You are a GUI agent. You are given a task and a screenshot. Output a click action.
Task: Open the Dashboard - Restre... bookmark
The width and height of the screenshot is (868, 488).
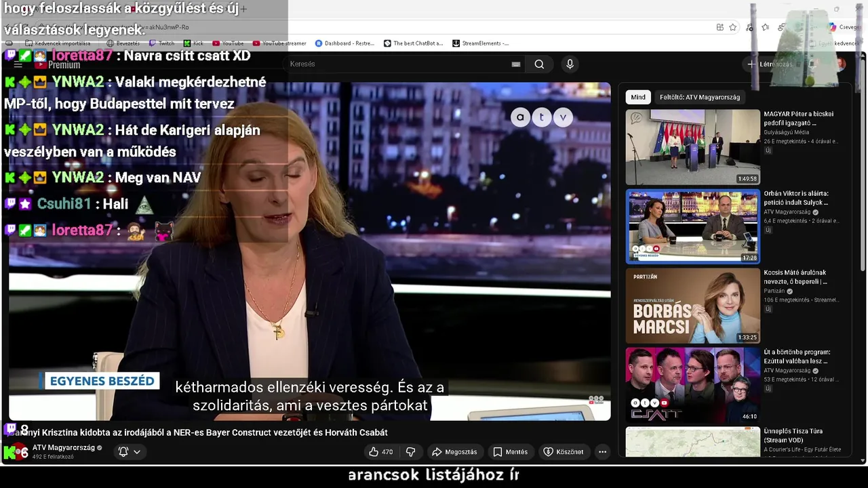click(x=344, y=43)
